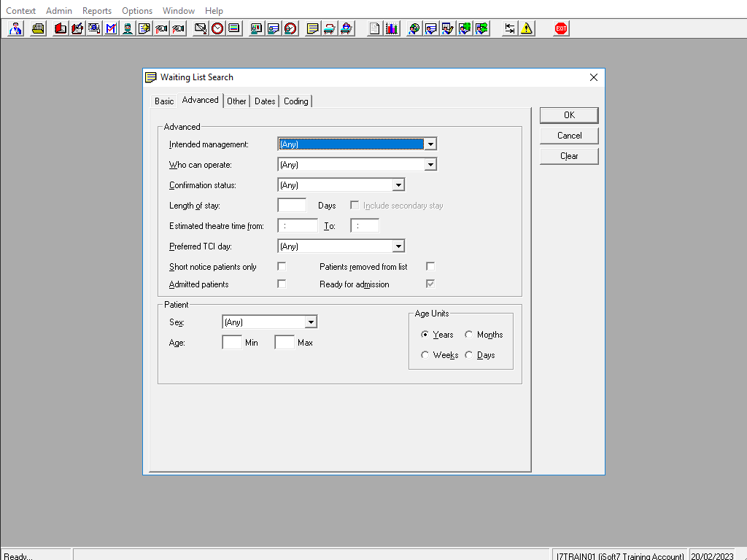Switch to the Coding tab
The width and height of the screenshot is (747, 560).
296,101
